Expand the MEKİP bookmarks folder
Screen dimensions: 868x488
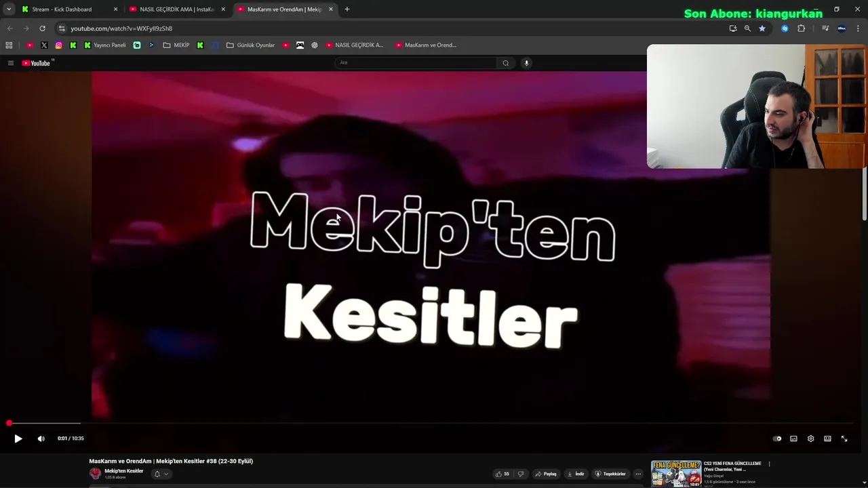point(176,45)
